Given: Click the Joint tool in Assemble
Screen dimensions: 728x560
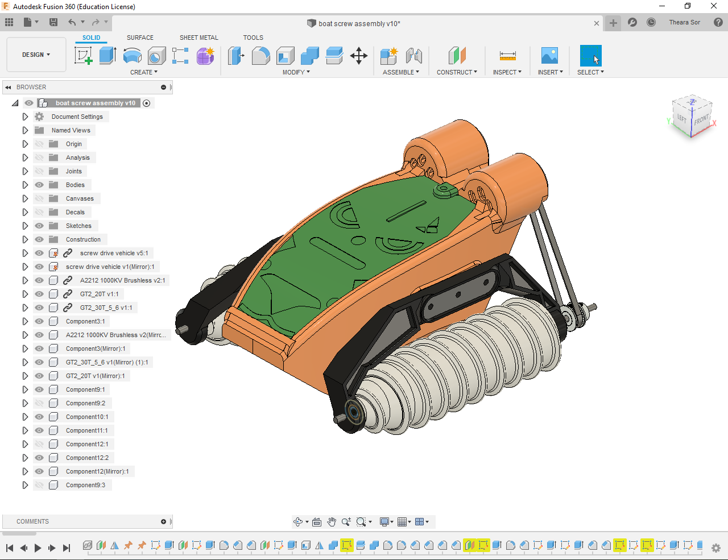Looking at the screenshot, I should [414, 56].
